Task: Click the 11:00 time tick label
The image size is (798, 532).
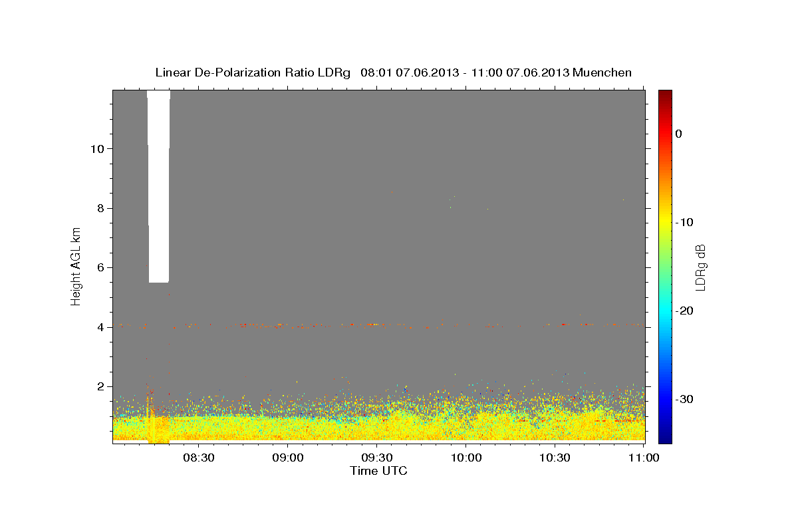Action: [x=643, y=458]
